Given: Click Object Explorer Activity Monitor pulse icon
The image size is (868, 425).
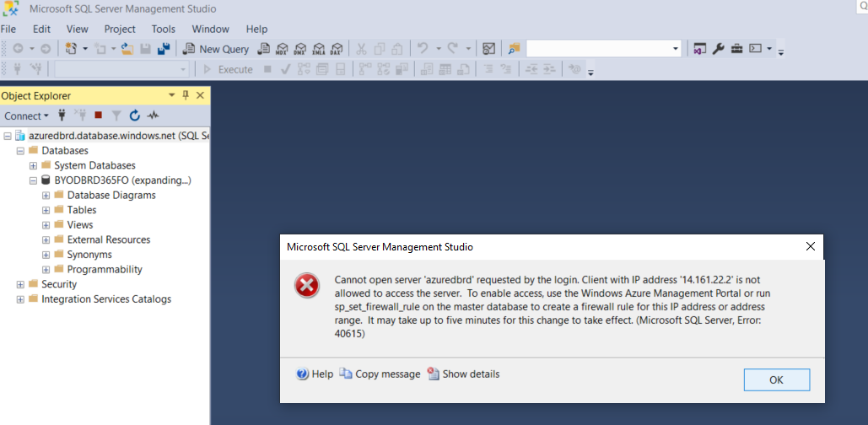Looking at the screenshot, I should (153, 115).
